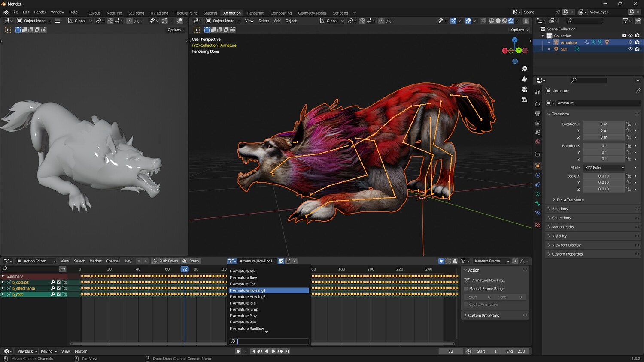Select Armature|Run from the action list
The image size is (644, 362).
point(243,322)
